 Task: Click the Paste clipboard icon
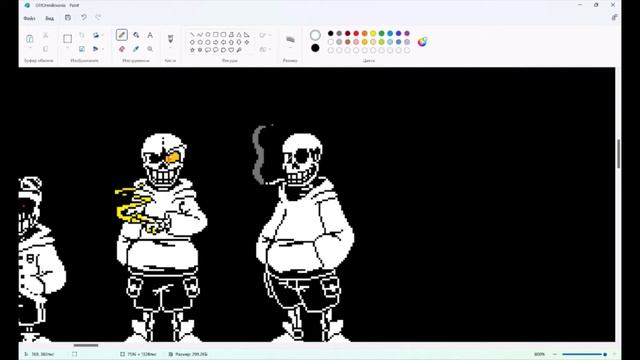coord(30,39)
